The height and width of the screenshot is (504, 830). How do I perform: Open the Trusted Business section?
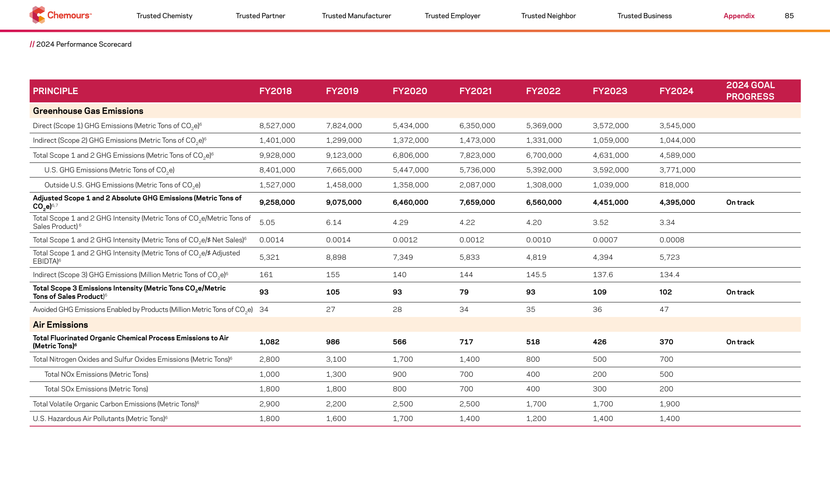tap(645, 16)
